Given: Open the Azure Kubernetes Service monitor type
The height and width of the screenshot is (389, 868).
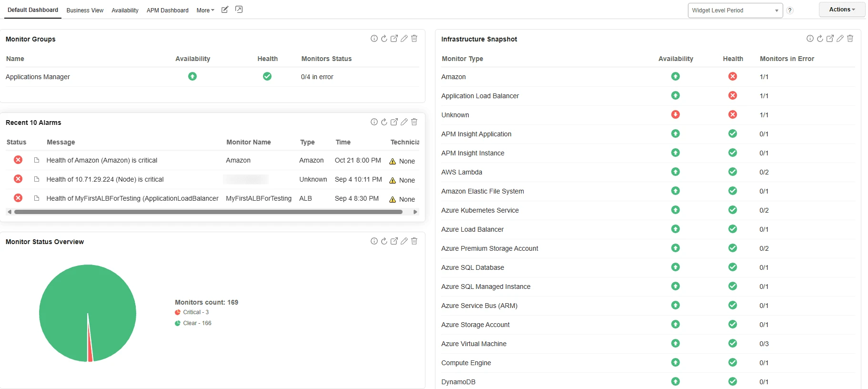Looking at the screenshot, I should point(480,210).
